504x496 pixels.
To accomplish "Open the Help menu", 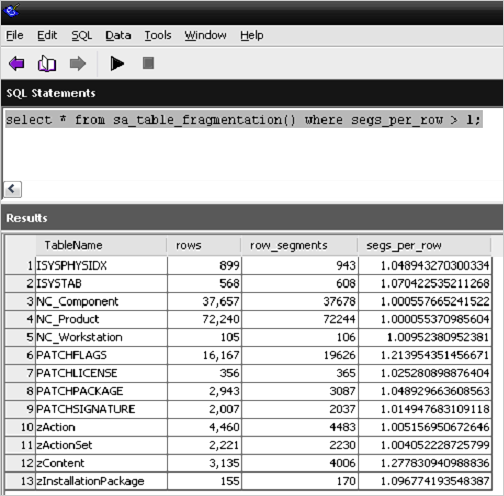I will 252,35.
